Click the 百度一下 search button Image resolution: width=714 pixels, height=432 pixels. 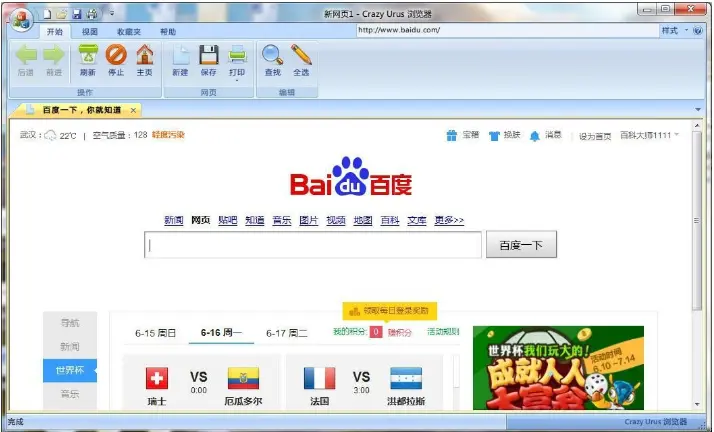click(521, 245)
